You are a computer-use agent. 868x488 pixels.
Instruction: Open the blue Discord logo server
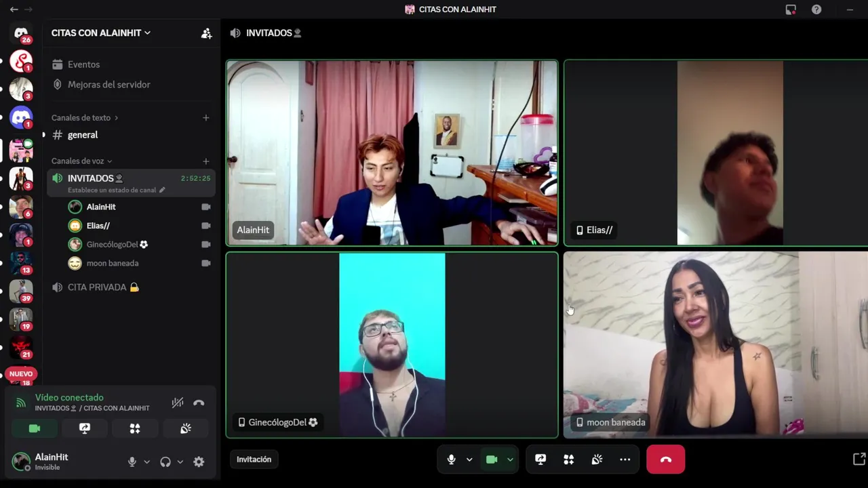pos(21,117)
